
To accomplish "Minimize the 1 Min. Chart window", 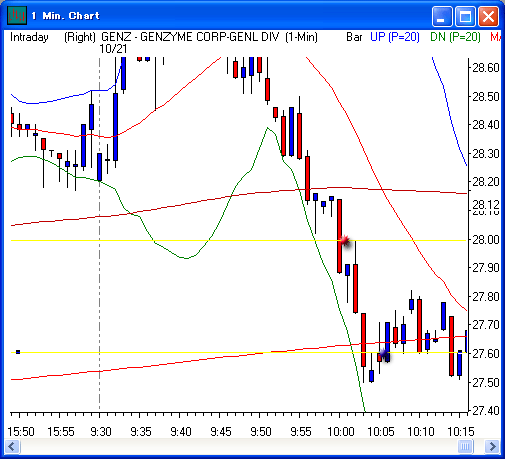I will [x=442, y=16].
